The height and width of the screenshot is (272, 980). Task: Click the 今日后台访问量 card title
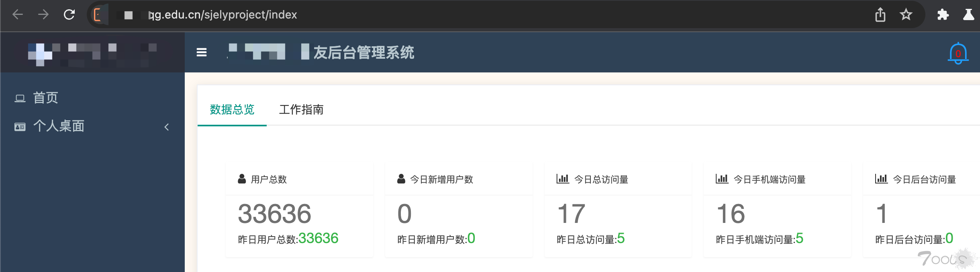pos(925,179)
